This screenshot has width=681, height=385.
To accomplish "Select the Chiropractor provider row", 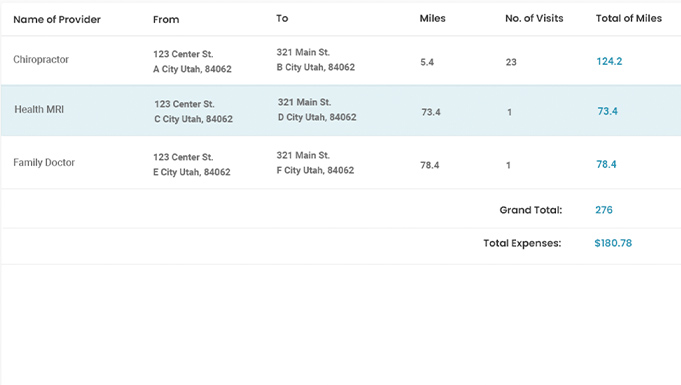I will coord(340,60).
